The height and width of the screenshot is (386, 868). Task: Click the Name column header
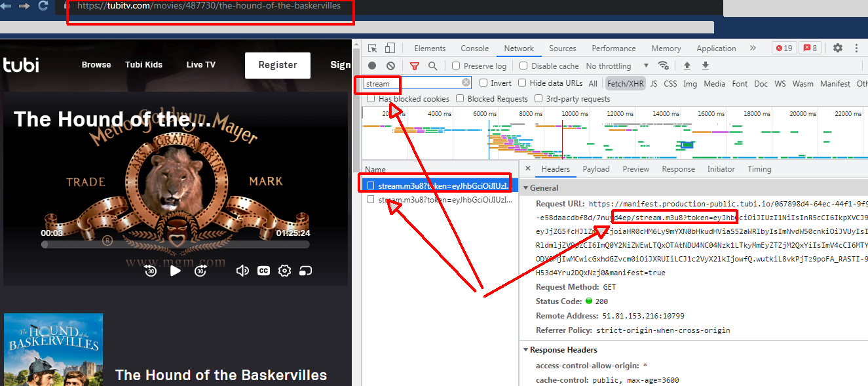[375, 169]
